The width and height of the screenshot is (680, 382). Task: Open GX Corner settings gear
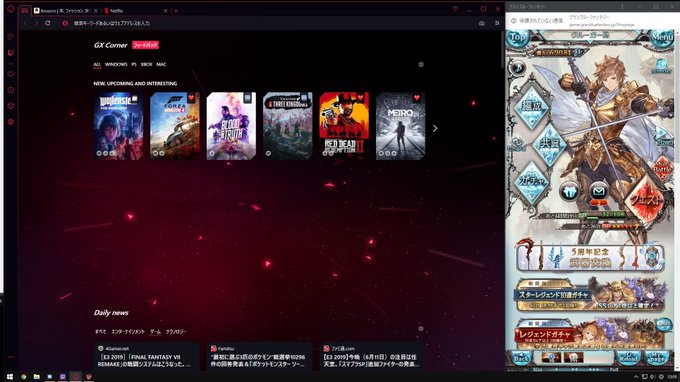tap(421, 64)
